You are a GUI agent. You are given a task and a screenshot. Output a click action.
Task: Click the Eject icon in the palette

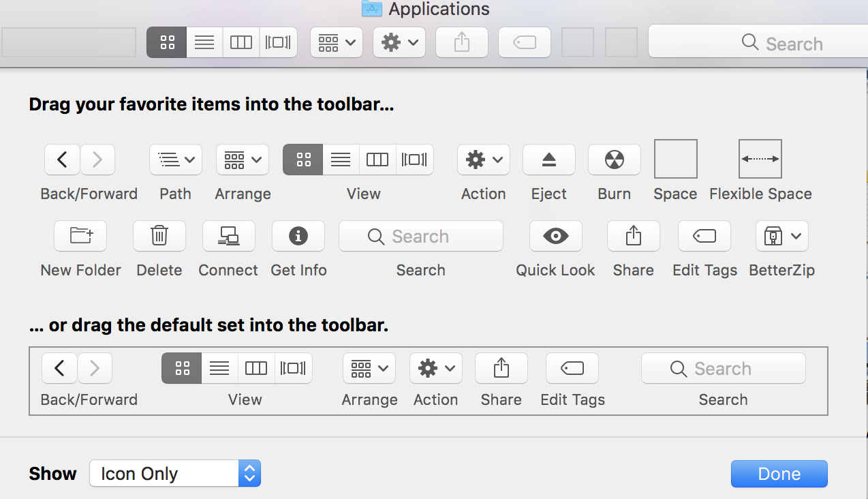(548, 160)
